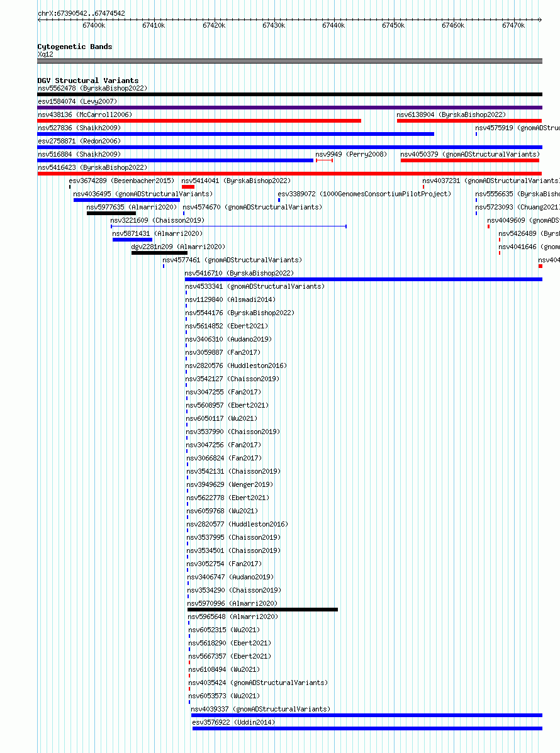Select the nsv3537995 (Chaisson2019) label
Image resolution: width=560 pixels, height=753 pixels.
tap(233, 537)
